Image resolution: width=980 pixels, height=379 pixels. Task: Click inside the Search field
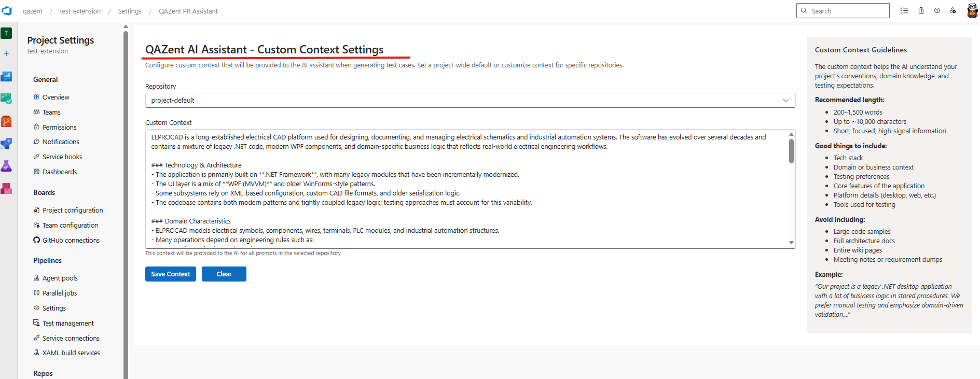843,10
